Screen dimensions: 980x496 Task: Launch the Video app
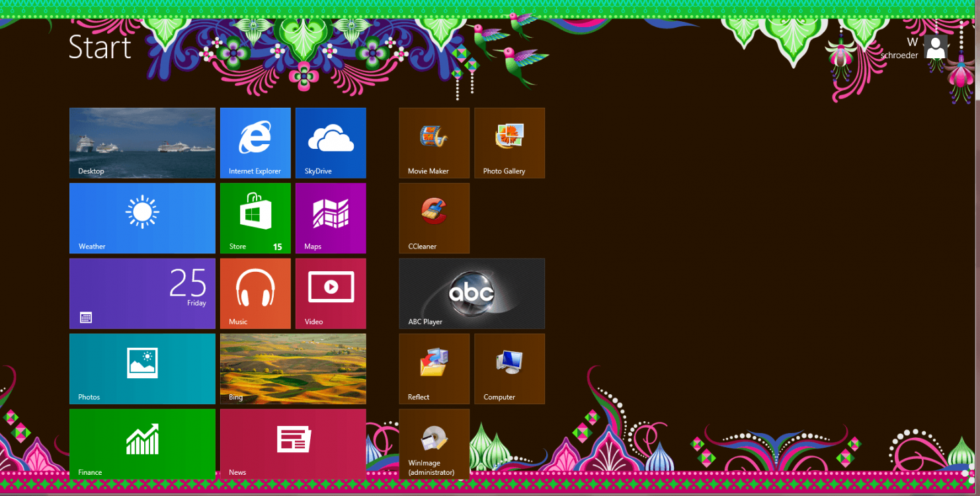pos(331,294)
